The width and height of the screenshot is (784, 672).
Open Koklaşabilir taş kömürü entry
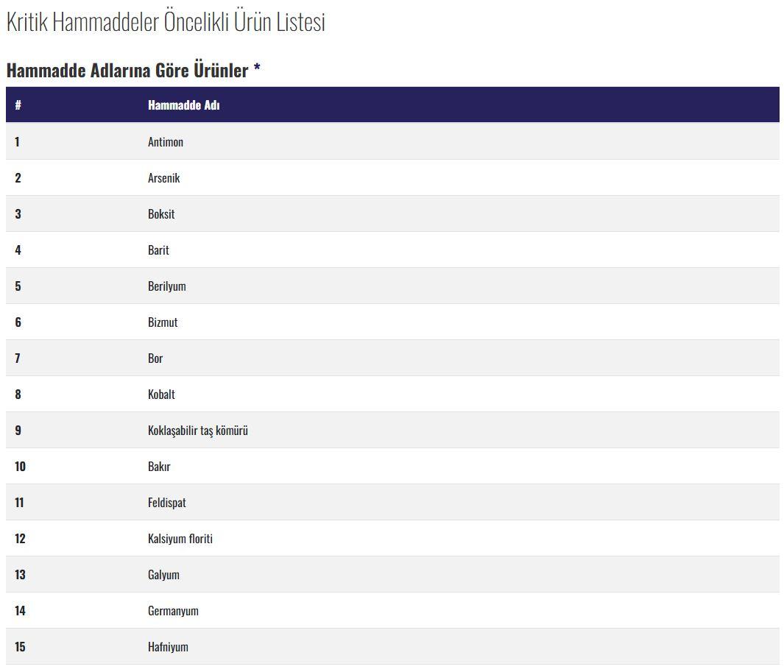[197, 431]
